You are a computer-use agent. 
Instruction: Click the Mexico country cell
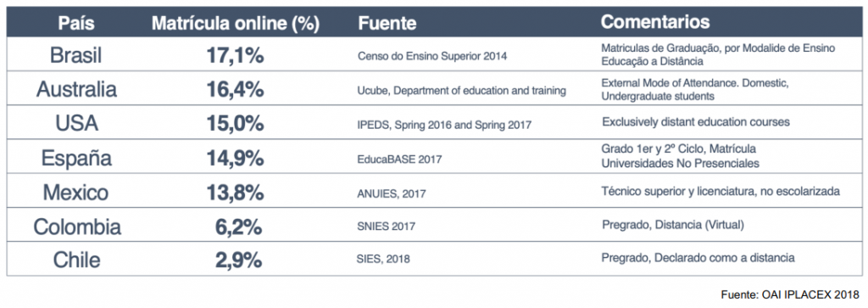coord(75,193)
